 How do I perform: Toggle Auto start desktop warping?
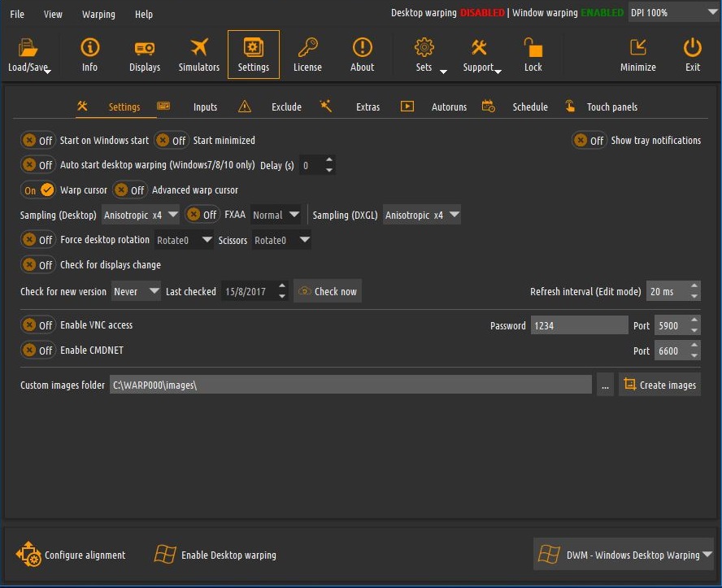(37, 165)
